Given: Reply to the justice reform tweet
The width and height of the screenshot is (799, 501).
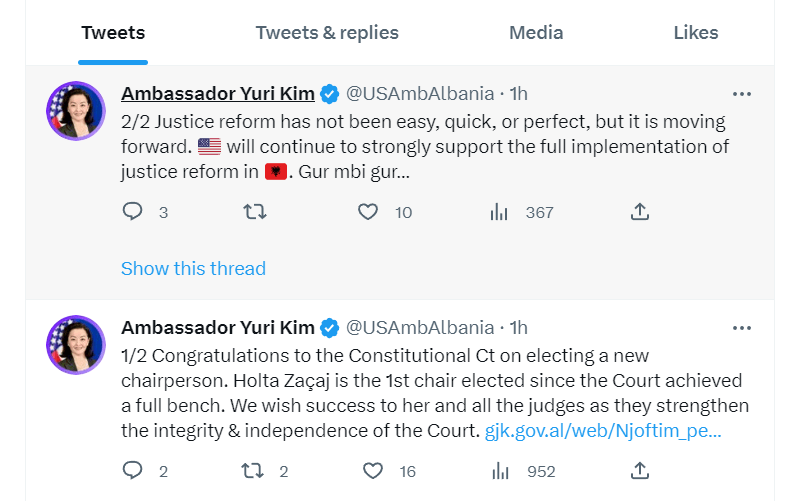Looking at the screenshot, I should pos(133,212).
